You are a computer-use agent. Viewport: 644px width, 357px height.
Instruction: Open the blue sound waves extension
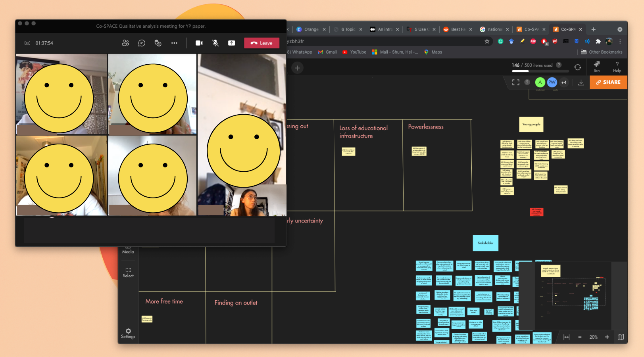587,41
